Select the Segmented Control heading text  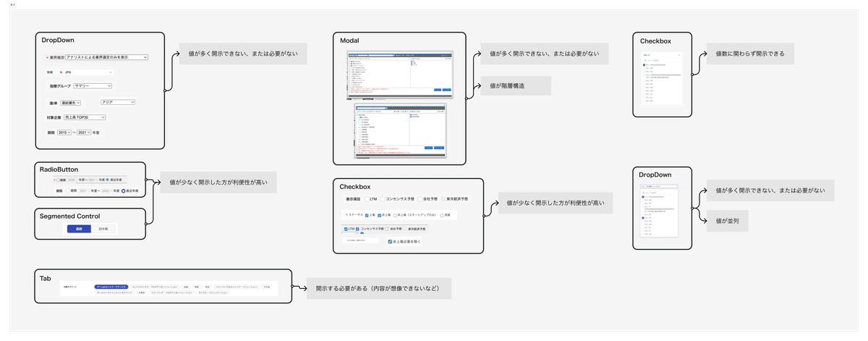70,216
